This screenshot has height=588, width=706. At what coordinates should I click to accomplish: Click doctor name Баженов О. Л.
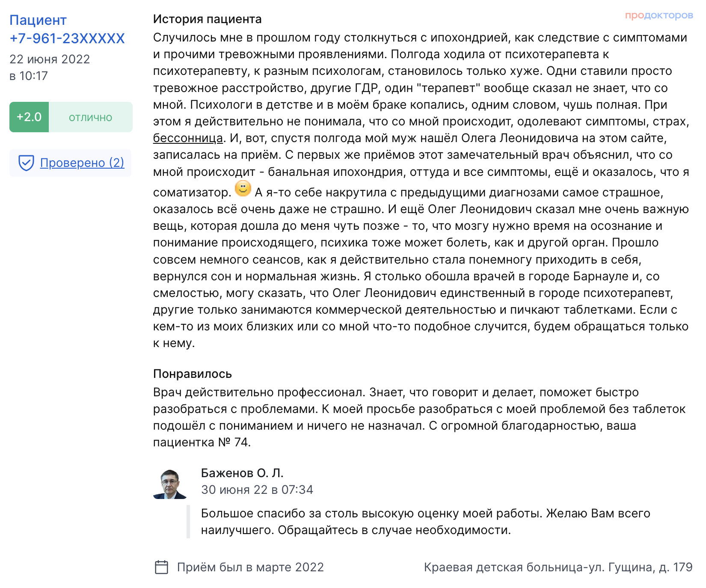click(242, 473)
